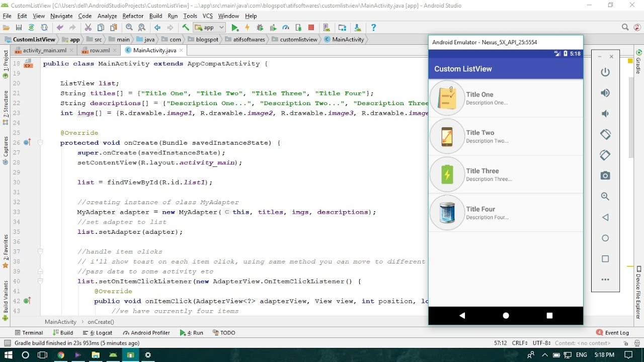Click the red Stop button in toolbar
The width and height of the screenshot is (644, 362).
(x=311, y=28)
